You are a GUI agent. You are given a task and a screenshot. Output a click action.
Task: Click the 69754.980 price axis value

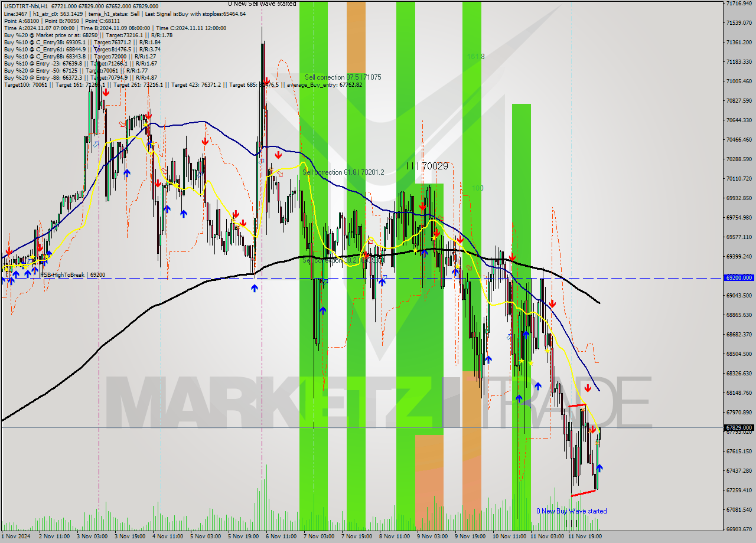point(739,218)
